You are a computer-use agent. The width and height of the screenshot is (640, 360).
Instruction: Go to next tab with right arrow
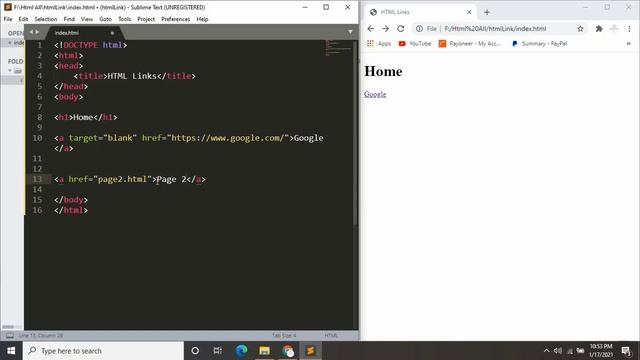coord(37,32)
